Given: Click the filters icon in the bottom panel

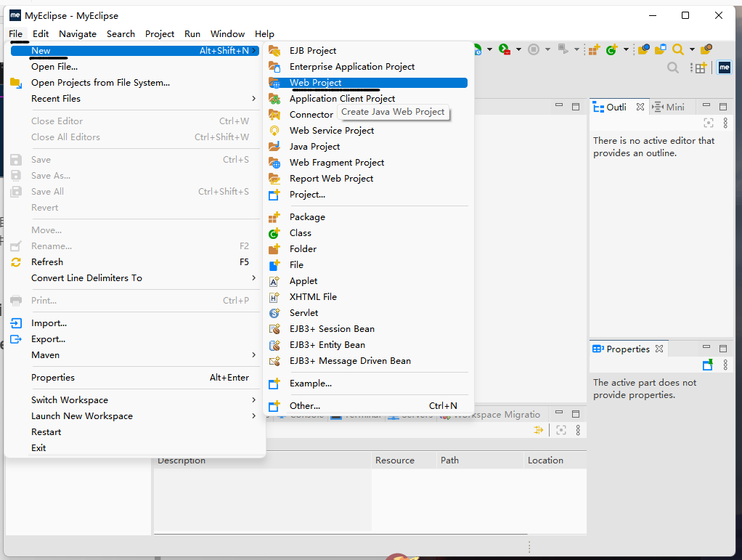Looking at the screenshot, I should [539, 430].
